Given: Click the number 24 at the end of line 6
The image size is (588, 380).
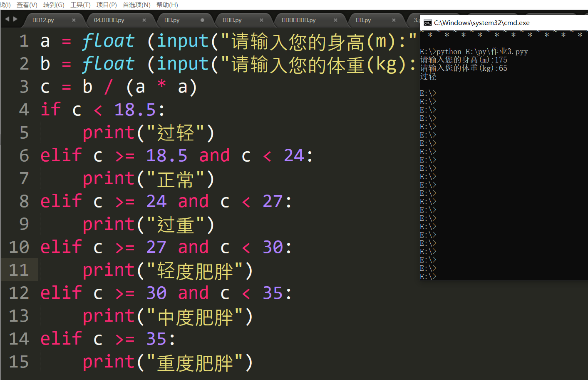Looking at the screenshot, I should click(x=294, y=156).
